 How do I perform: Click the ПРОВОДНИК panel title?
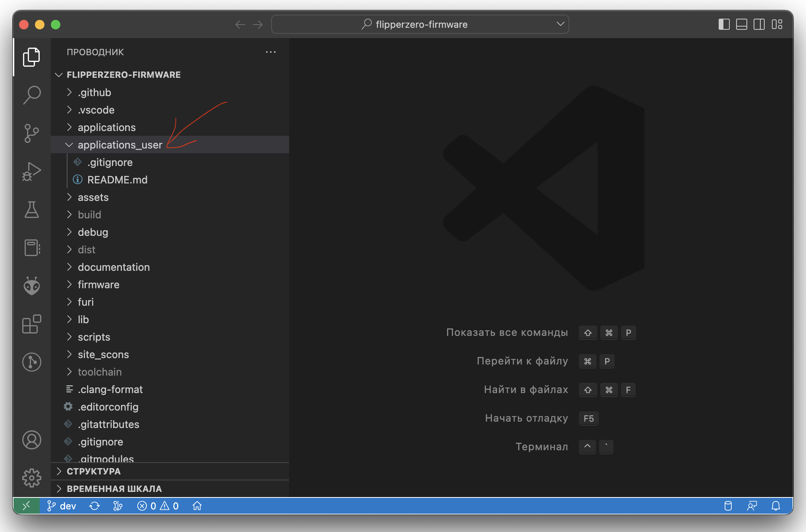[x=95, y=52]
